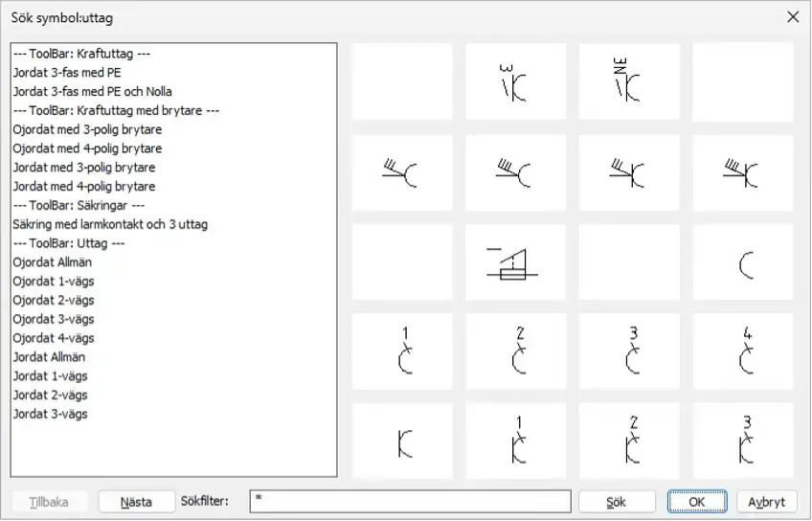Confirm with the OK button
The image size is (812, 521).
point(698,502)
